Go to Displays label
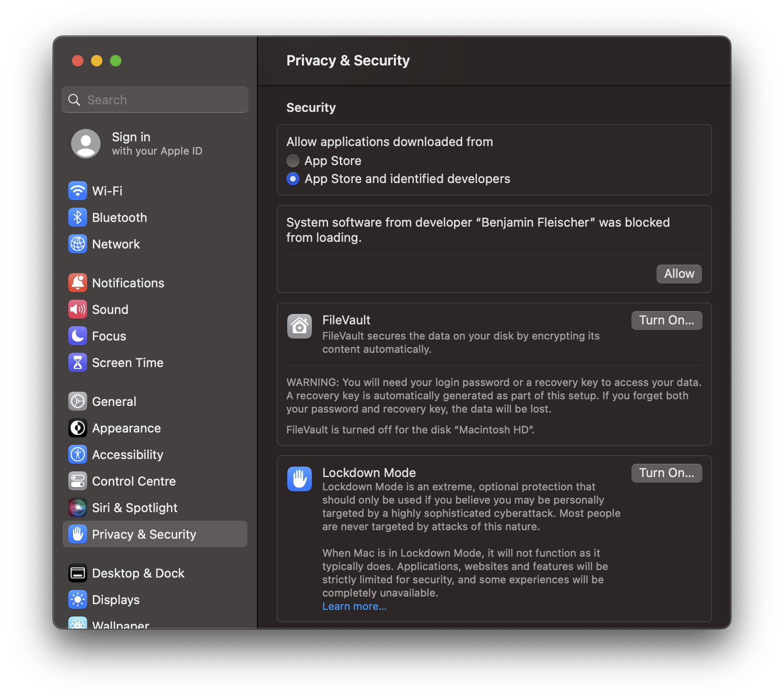Screen dimensions: 784x699 click(116, 600)
